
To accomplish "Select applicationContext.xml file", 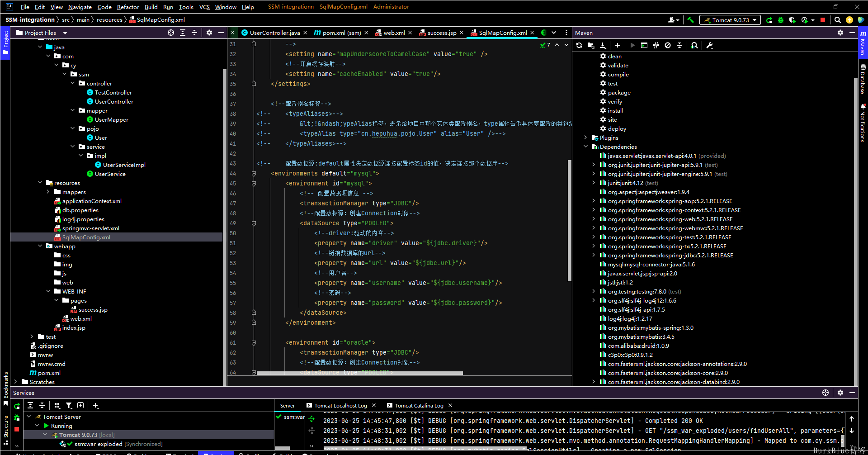I will 88,201.
